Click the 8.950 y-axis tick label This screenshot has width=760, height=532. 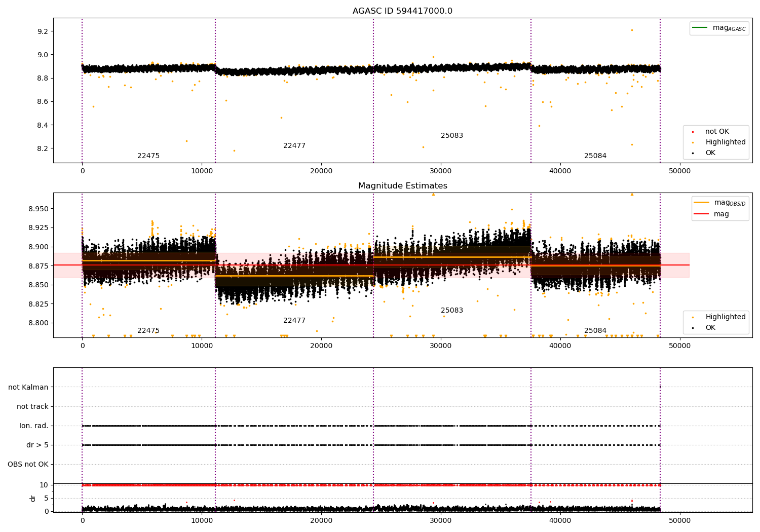[39, 209]
